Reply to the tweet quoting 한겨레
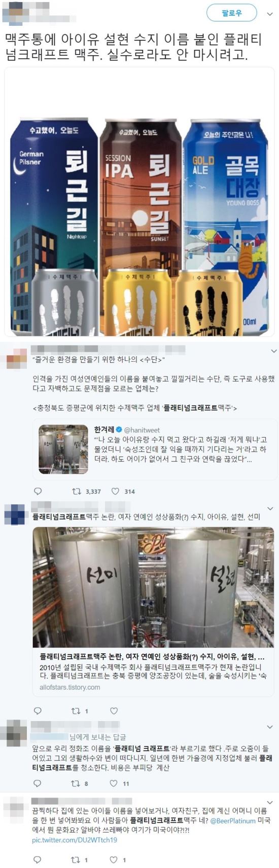 coord(38,491)
